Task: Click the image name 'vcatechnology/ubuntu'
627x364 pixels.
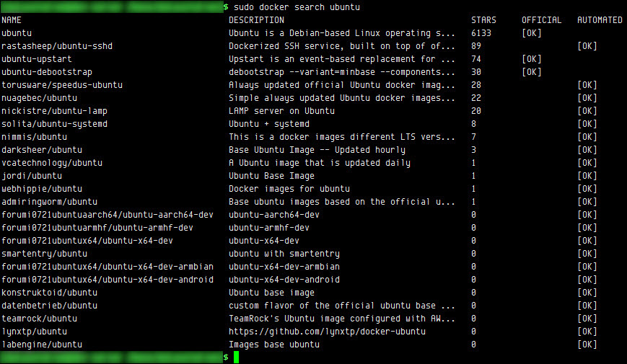Action: [52, 163]
